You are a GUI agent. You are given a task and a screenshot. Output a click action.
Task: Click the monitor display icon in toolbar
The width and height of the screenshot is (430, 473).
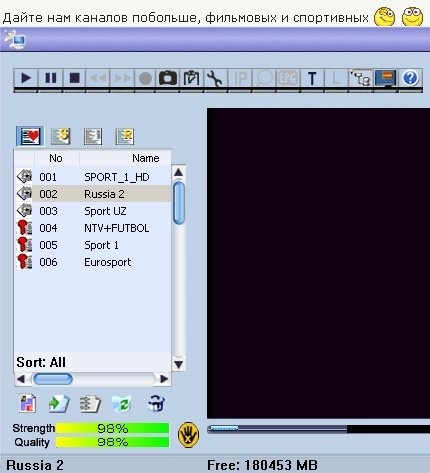[385, 78]
